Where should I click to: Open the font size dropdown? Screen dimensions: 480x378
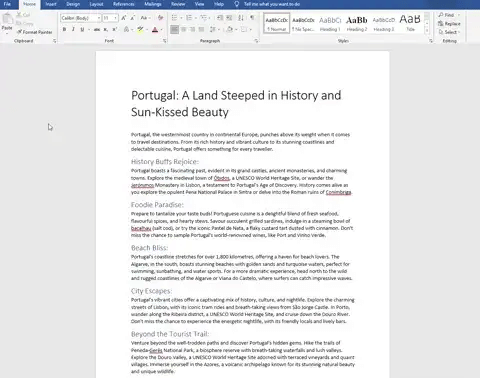click(116, 18)
